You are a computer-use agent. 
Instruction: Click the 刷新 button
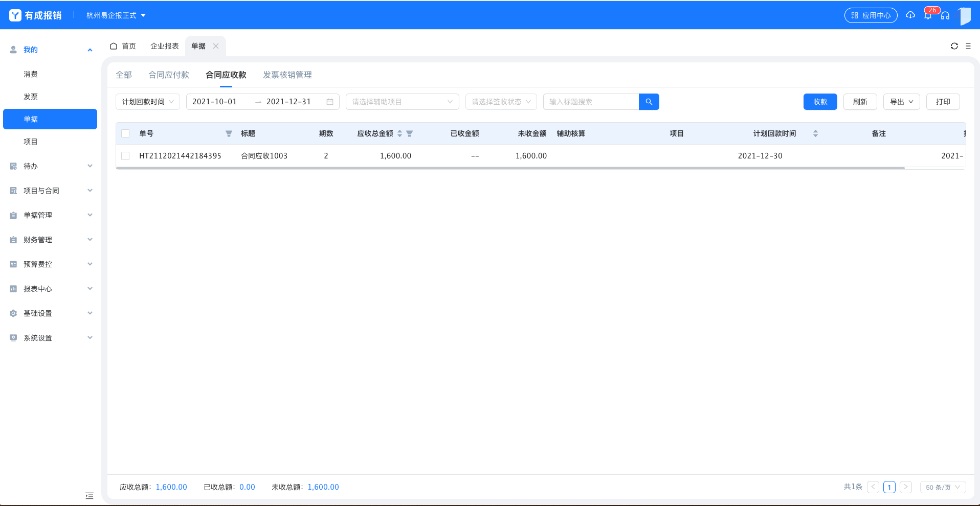pyautogui.click(x=860, y=102)
